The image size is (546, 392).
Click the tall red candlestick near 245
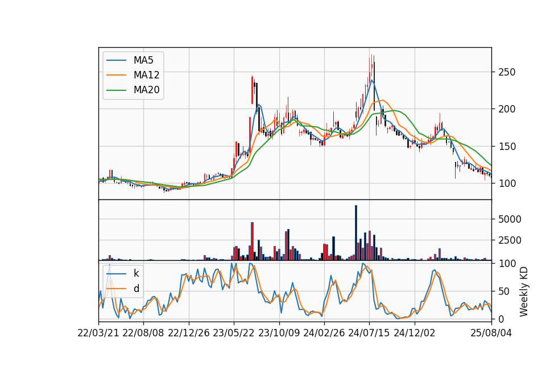click(252, 90)
